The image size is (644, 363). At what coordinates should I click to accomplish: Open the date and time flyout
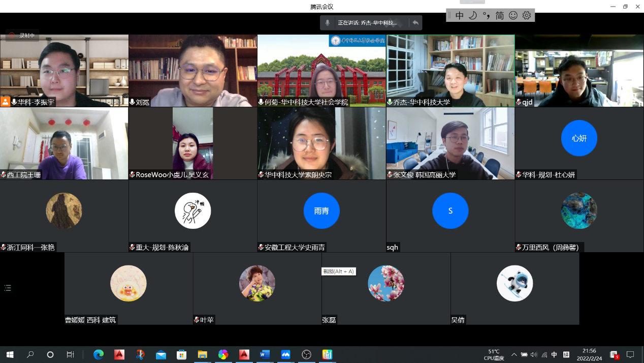589,354
